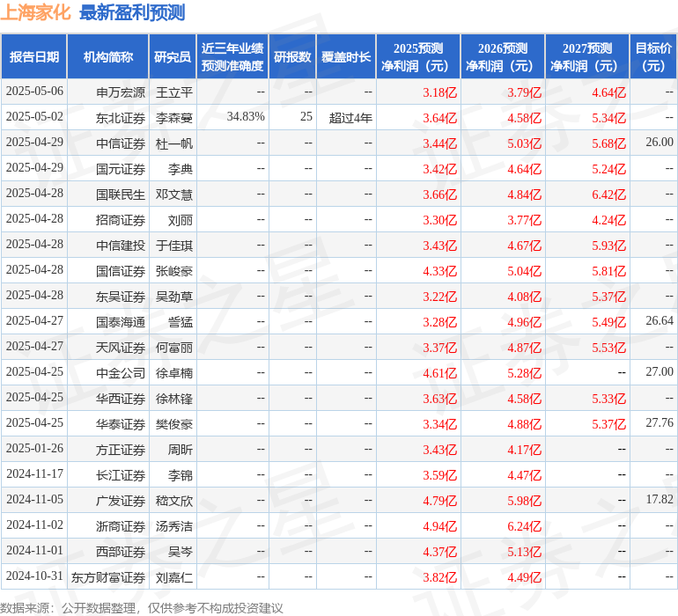This screenshot has height=616, width=678.
Task: Click target price 26.64
Action: coord(660,320)
